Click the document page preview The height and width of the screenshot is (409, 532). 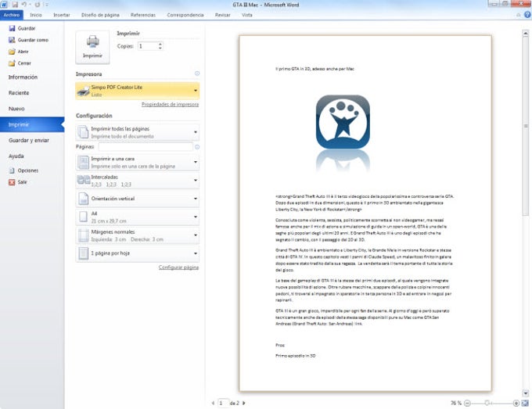(365, 213)
